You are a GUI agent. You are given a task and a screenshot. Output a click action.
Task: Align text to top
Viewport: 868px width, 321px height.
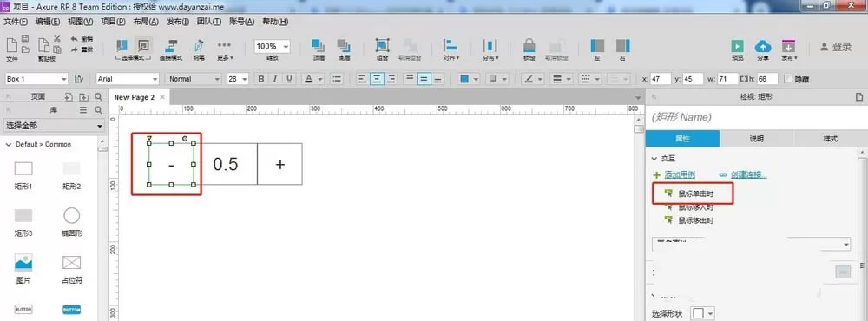click(x=411, y=79)
